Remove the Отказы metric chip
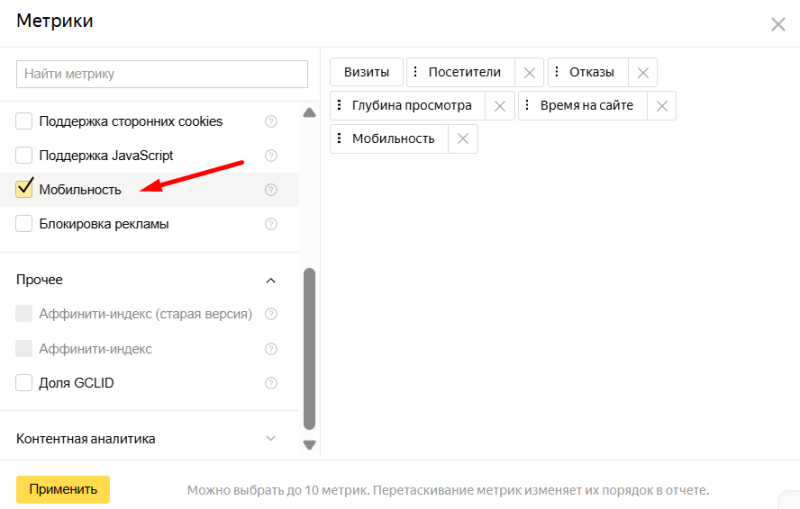The image size is (800, 509). click(x=643, y=72)
